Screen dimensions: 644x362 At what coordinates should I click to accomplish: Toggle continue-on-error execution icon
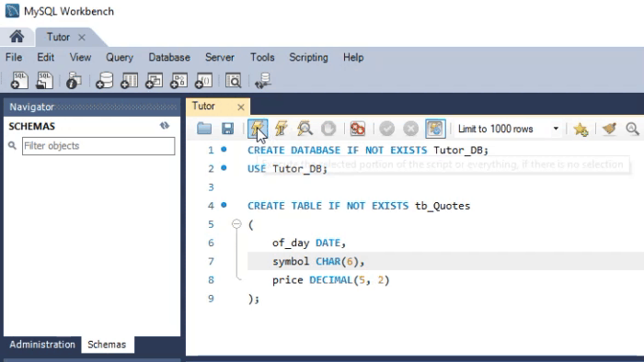[x=357, y=129]
